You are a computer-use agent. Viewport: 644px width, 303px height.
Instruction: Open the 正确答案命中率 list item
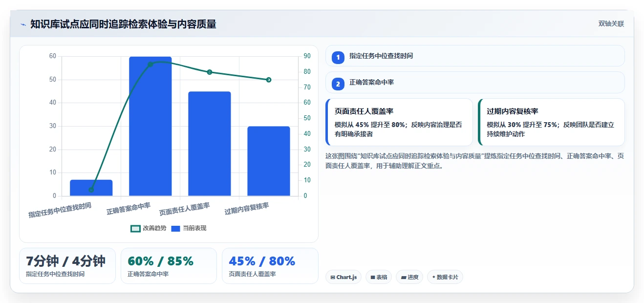coord(475,82)
